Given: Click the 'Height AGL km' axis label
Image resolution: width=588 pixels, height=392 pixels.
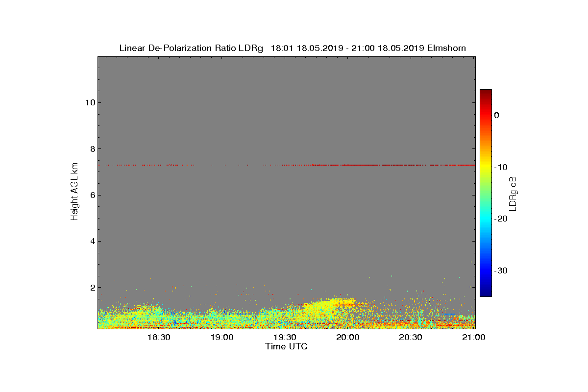Looking at the screenshot, I should tap(74, 193).
